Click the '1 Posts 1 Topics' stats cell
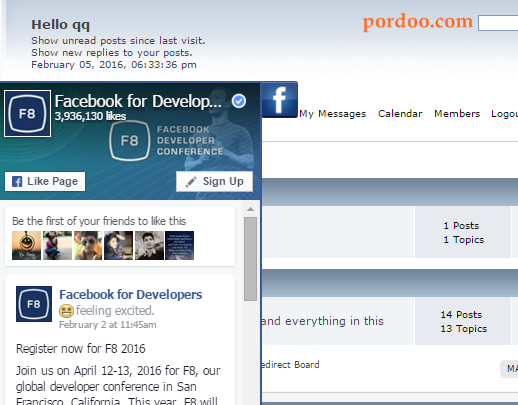This screenshot has width=518, height=405. (463, 232)
